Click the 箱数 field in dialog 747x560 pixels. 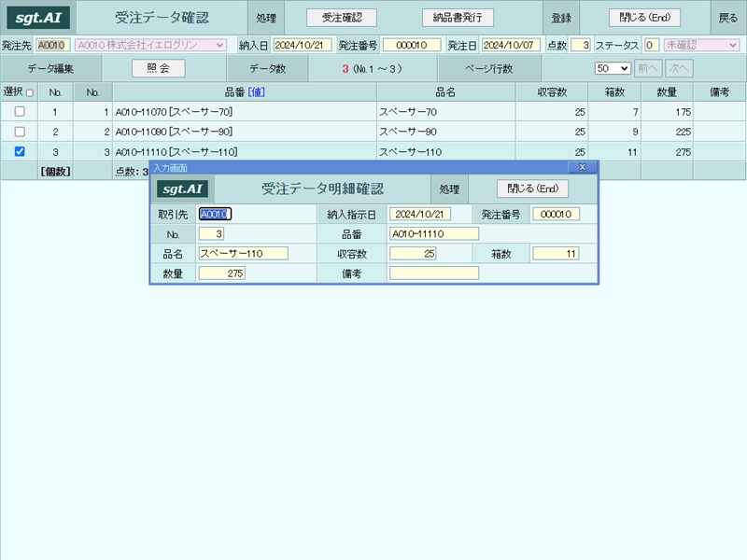point(556,253)
